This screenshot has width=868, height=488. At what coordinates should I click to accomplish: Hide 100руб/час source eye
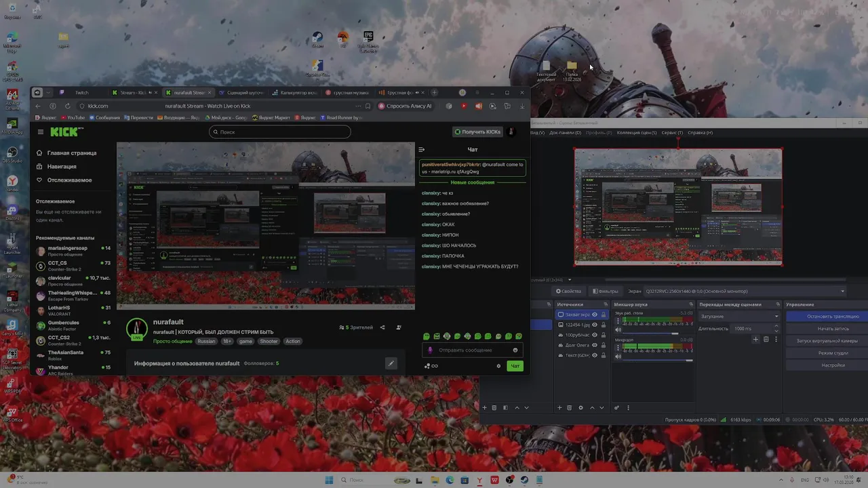coord(595,335)
